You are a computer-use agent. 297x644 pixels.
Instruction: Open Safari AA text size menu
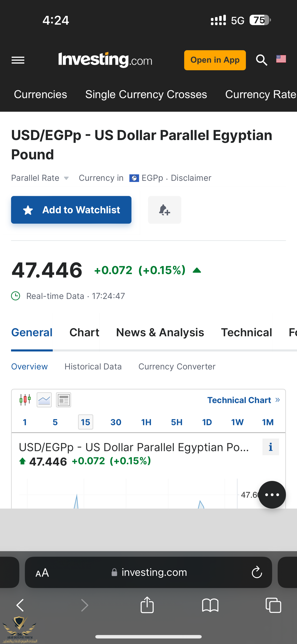click(42, 573)
